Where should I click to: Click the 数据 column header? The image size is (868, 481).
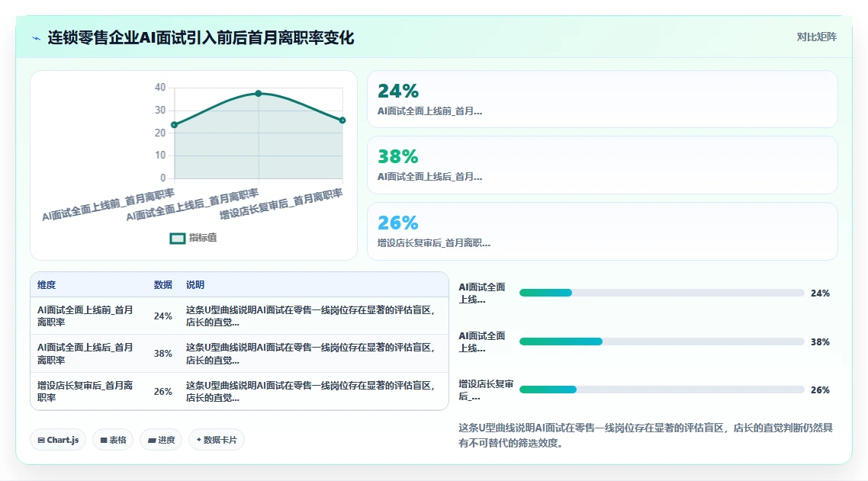[162, 285]
